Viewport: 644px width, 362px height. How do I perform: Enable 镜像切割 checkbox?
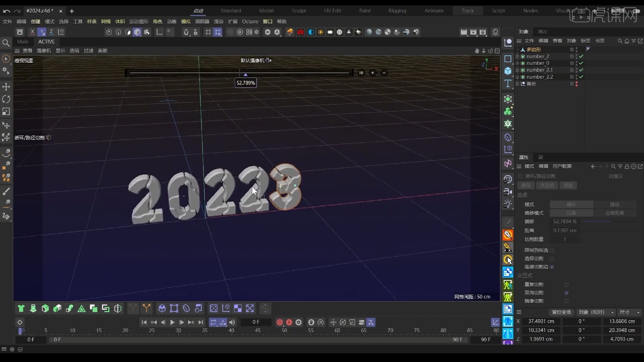[x=567, y=301]
